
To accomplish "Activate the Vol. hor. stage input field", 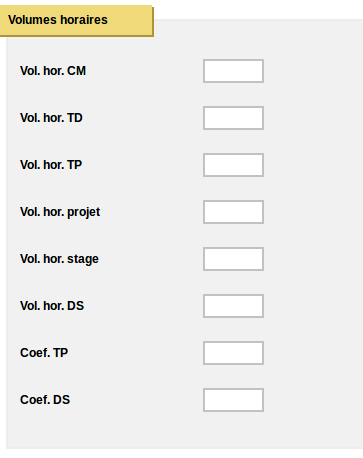I will click(x=233, y=259).
